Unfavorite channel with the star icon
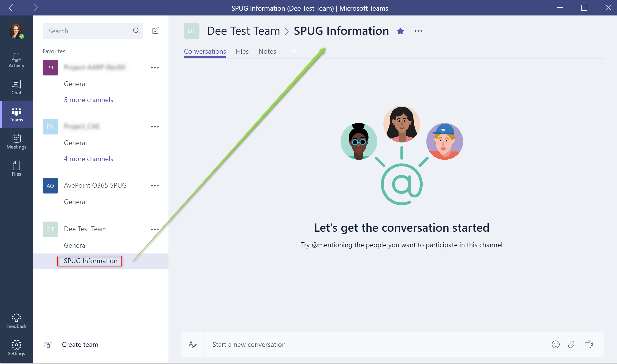Image resolution: width=617 pixels, height=364 pixels. coord(400,31)
